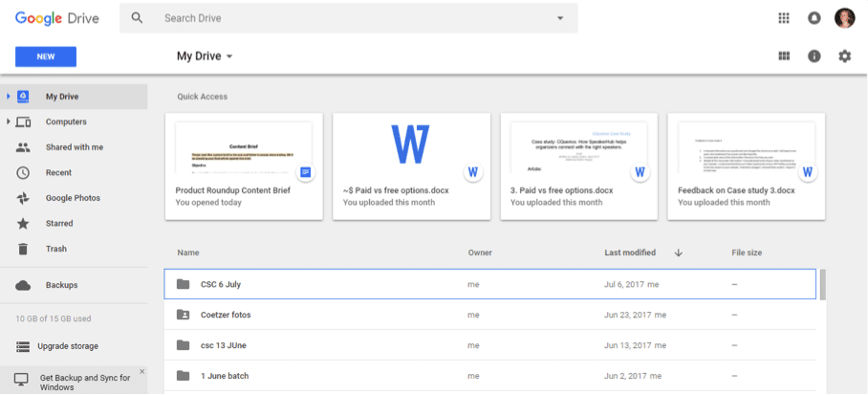868x395 pixels.
Task: Open Shared with me
Action: coord(74,147)
